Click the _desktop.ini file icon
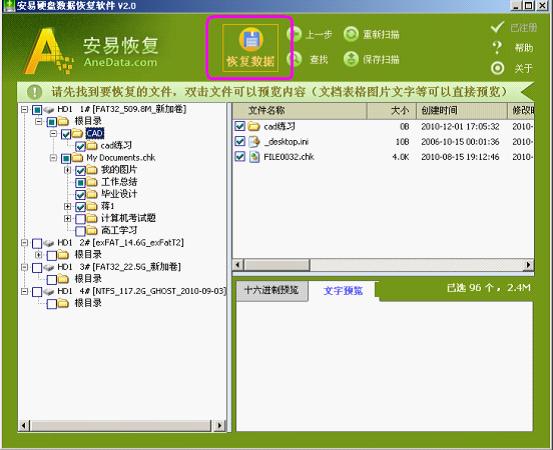The width and height of the screenshot is (553, 450). tap(254, 142)
